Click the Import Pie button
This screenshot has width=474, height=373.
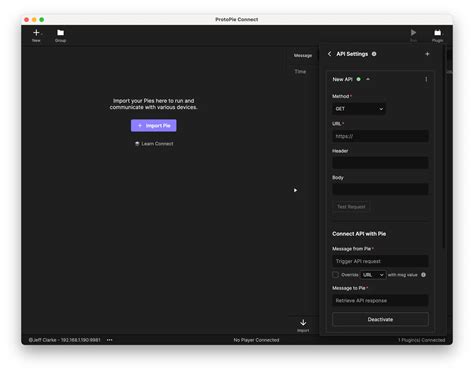(x=153, y=126)
